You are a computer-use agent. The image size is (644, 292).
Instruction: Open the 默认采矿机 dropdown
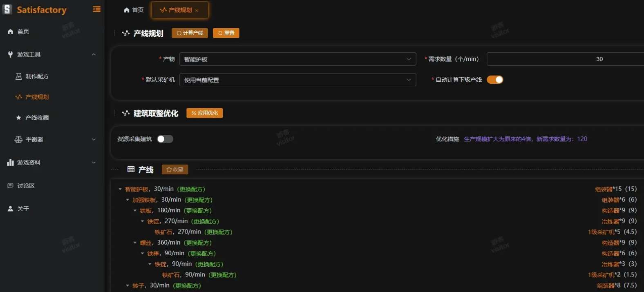coord(297,80)
